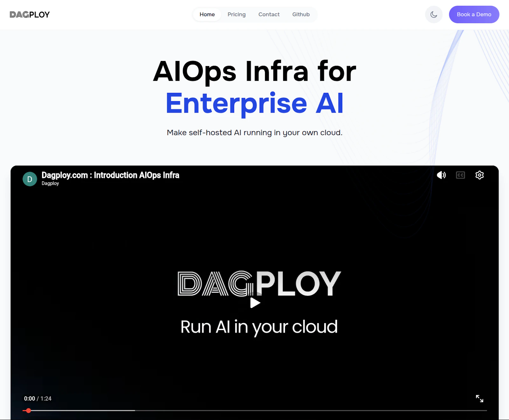This screenshot has width=509, height=420.
Task: Open the video title Dagploy.com : Introduction AIOps Infra
Action: click(110, 175)
